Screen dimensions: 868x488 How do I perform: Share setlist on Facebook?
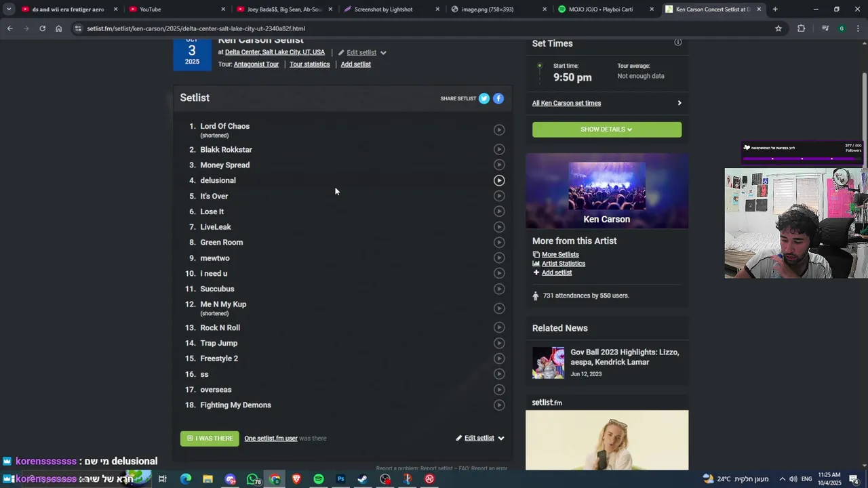point(498,98)
